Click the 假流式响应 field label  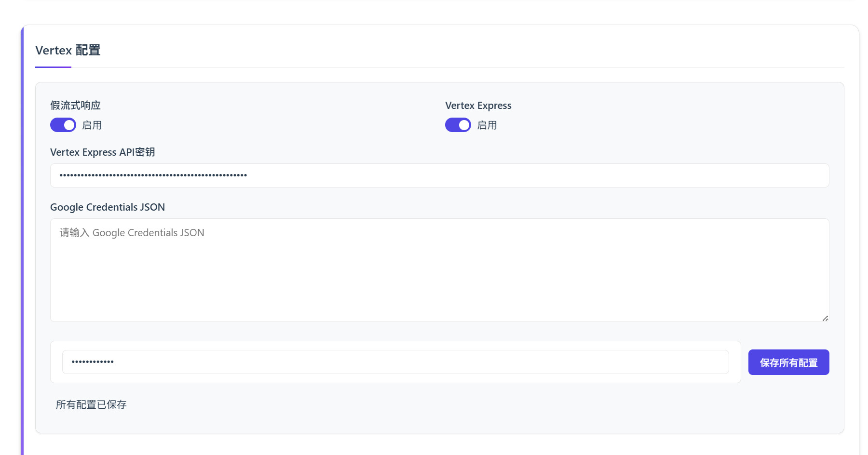pos(75,106)
